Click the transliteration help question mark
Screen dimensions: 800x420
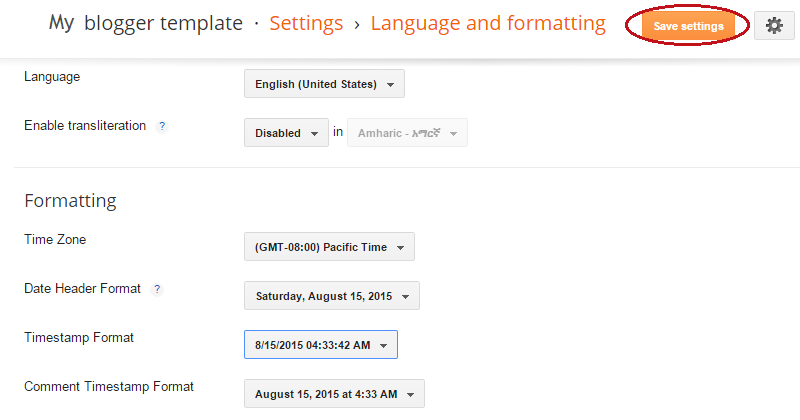click(162, 126)
